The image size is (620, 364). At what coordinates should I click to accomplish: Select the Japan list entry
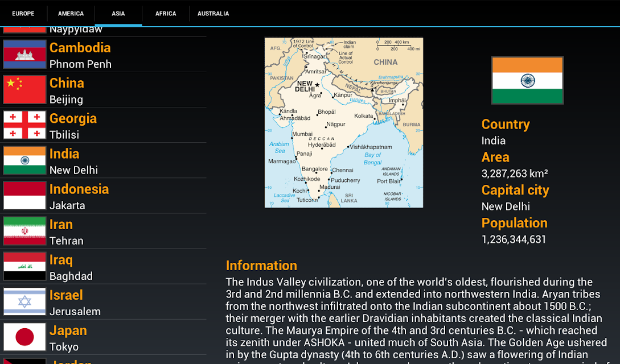coord(103,337)
